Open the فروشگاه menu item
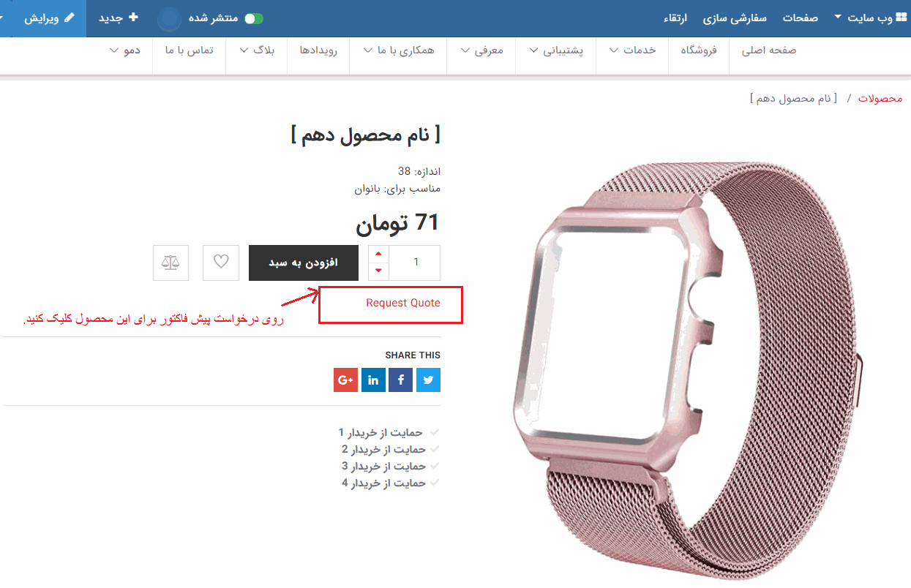This screenshot has width=911, height=588. point(699,50)
